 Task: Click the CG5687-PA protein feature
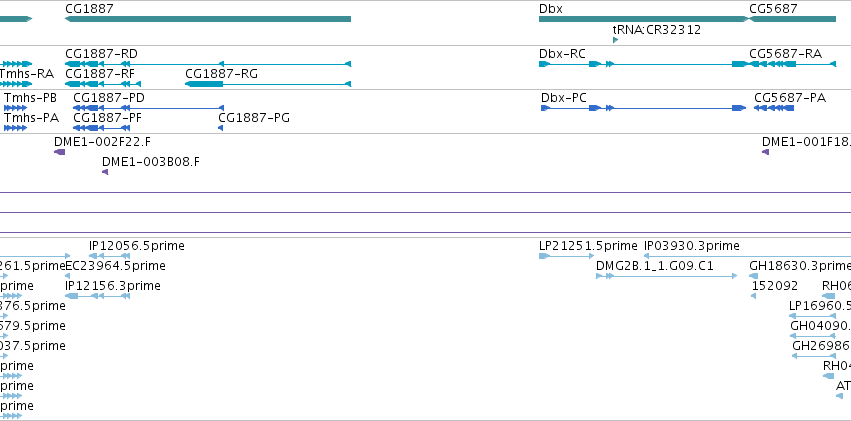(774, 108)
